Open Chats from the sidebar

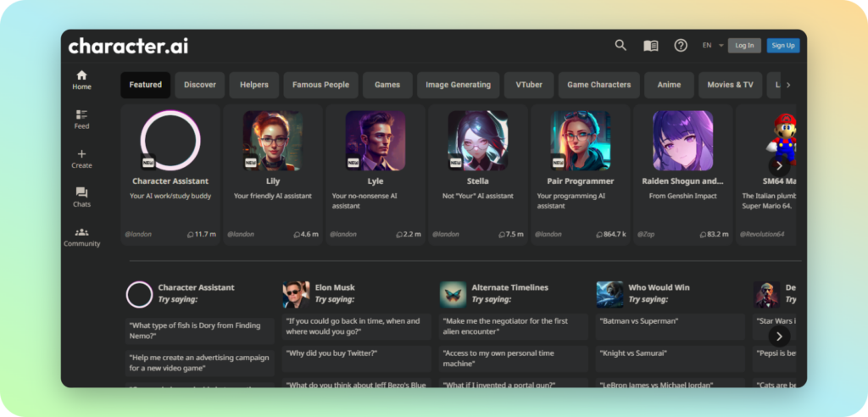81,197
